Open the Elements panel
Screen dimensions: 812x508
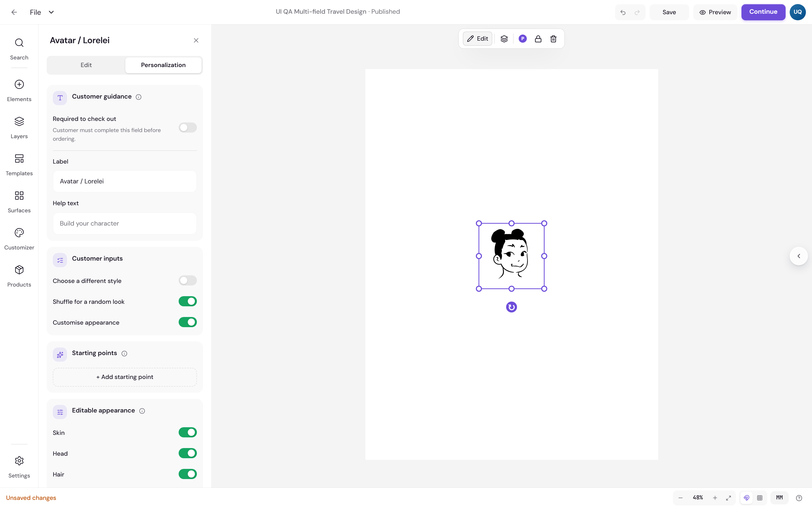coord(19,91)
